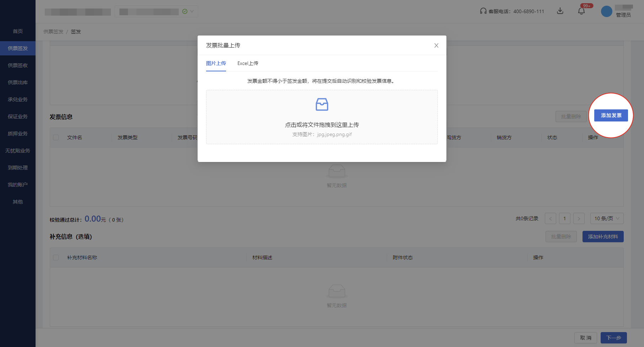Click the 管理员 user avatar
644x347 pixels.
607,11
